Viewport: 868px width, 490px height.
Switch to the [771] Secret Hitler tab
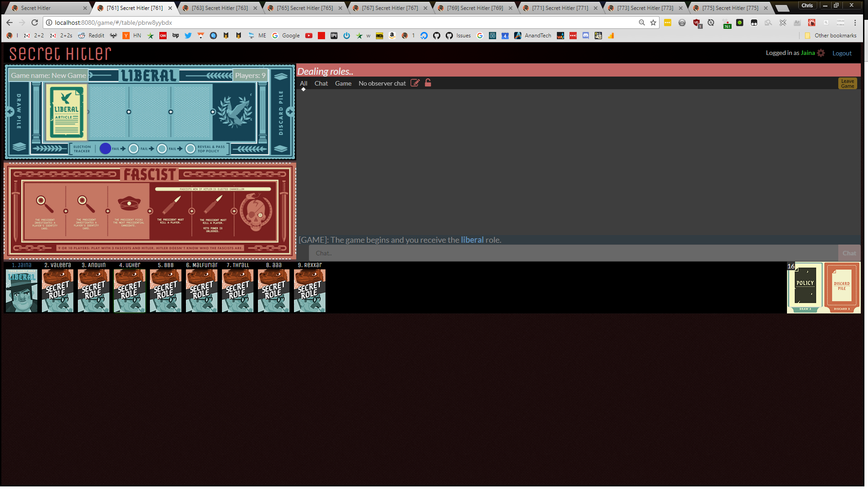[x=560, y=8]
